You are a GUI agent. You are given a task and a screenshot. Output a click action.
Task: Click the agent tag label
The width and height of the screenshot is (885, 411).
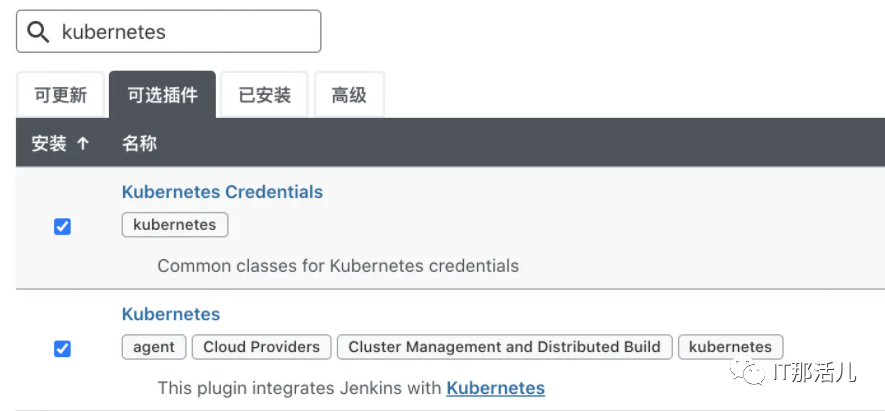[x=154, y=347]
